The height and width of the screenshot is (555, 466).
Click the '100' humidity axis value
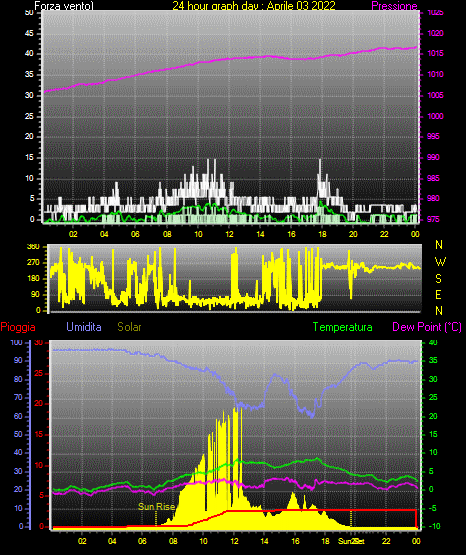tap(16, 342)
